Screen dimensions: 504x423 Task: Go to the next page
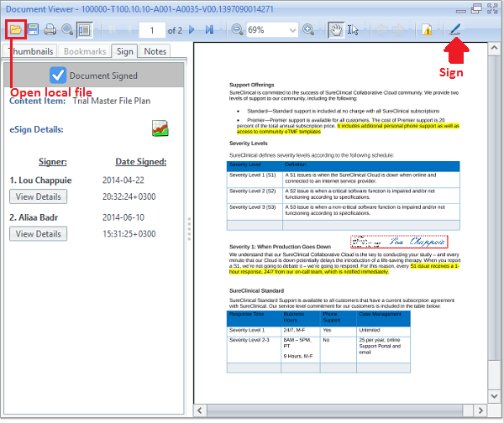point(192,29)
